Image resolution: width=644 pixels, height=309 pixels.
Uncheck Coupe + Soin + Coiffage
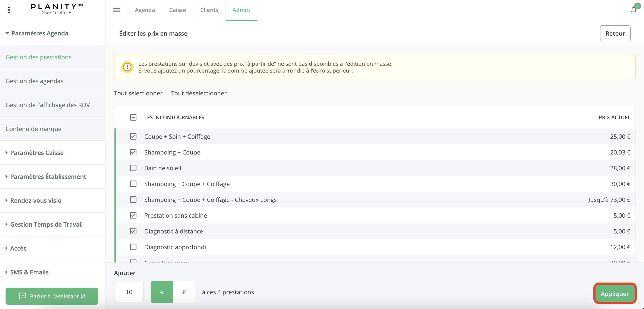click(133, 136)
